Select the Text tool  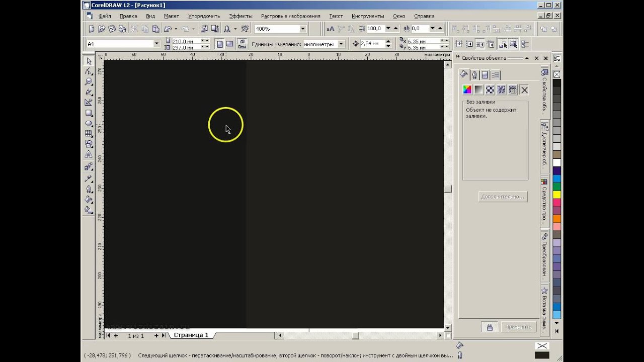[89, 154]
